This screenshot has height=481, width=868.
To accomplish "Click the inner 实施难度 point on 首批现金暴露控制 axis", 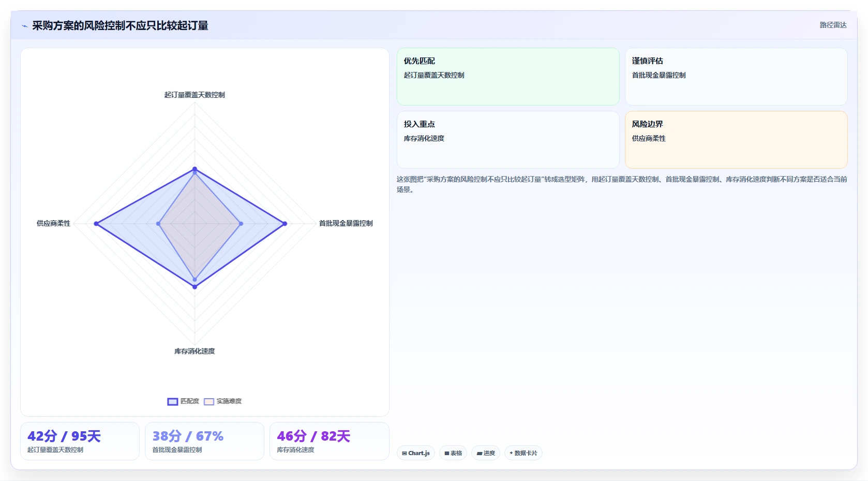I will [x=241, y=224].
